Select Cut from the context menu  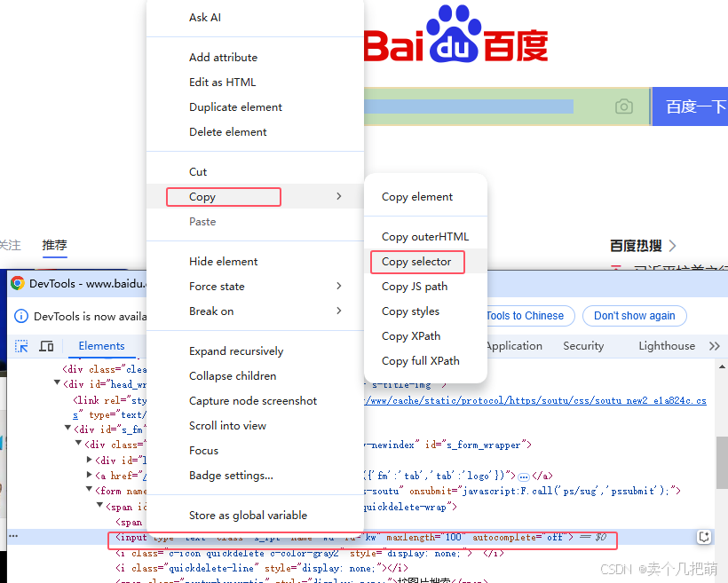[198, 172]
